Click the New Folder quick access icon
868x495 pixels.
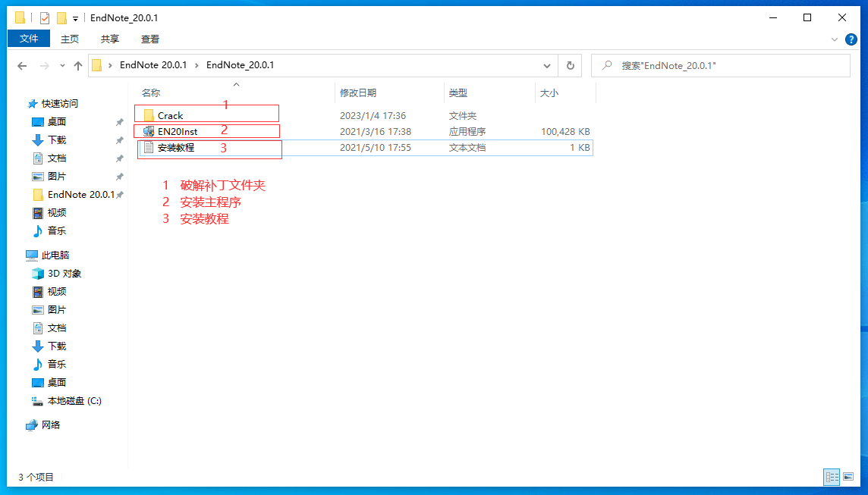pyautogui.click(x=62, y=18)
